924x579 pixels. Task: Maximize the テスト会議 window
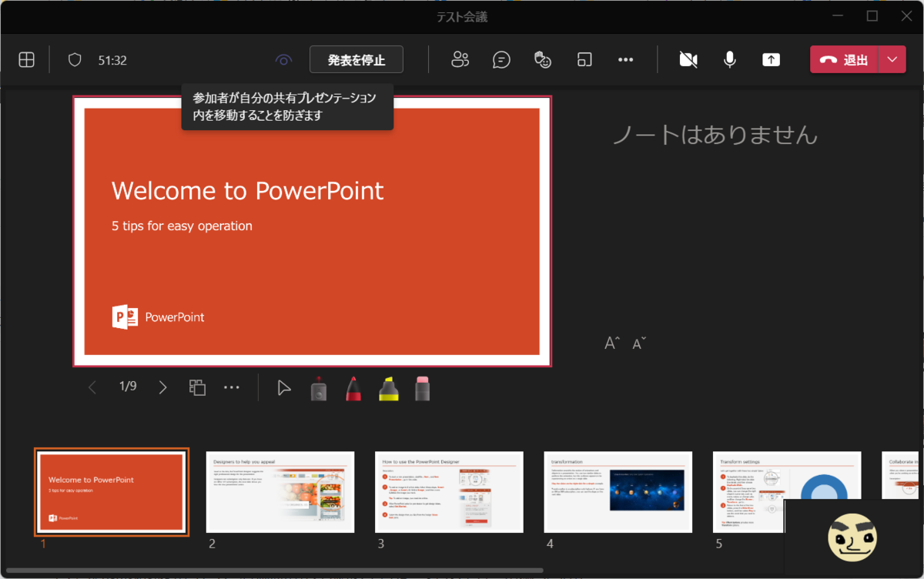tap(872, 15)
